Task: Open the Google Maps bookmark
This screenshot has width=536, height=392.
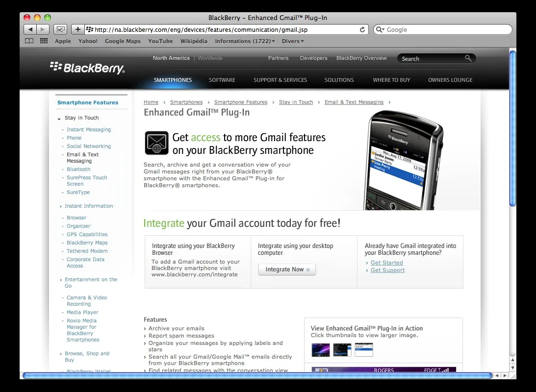Action: click(123, 41)
